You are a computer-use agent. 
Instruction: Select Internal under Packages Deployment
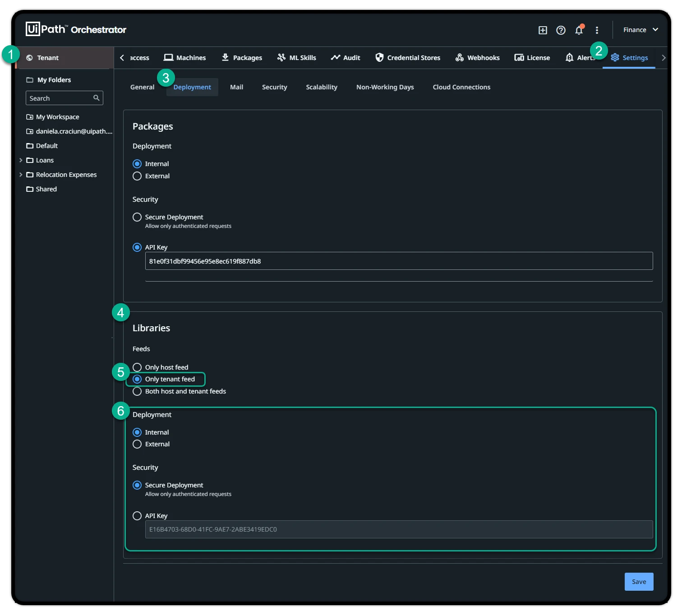[137, 164]
